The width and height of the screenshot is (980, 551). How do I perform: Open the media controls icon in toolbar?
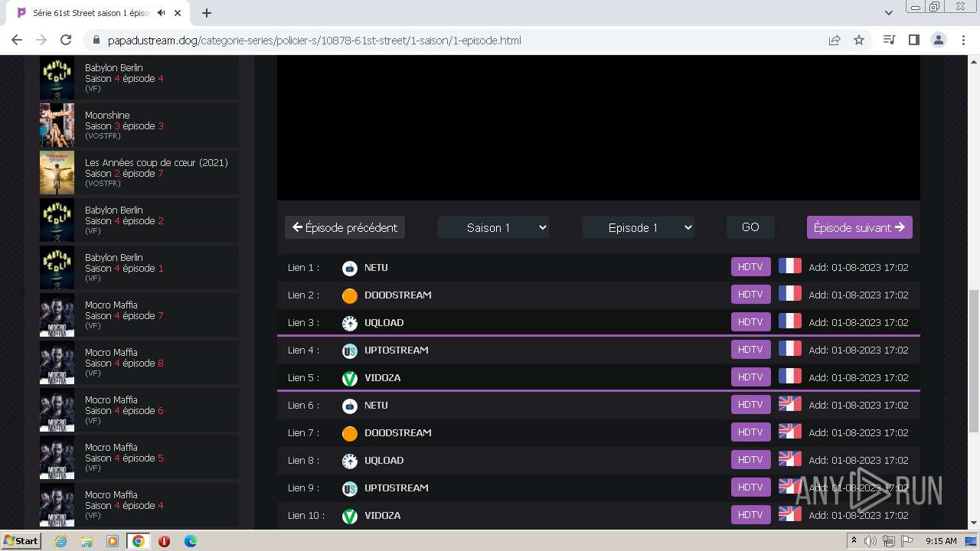[x=889, y=40]
